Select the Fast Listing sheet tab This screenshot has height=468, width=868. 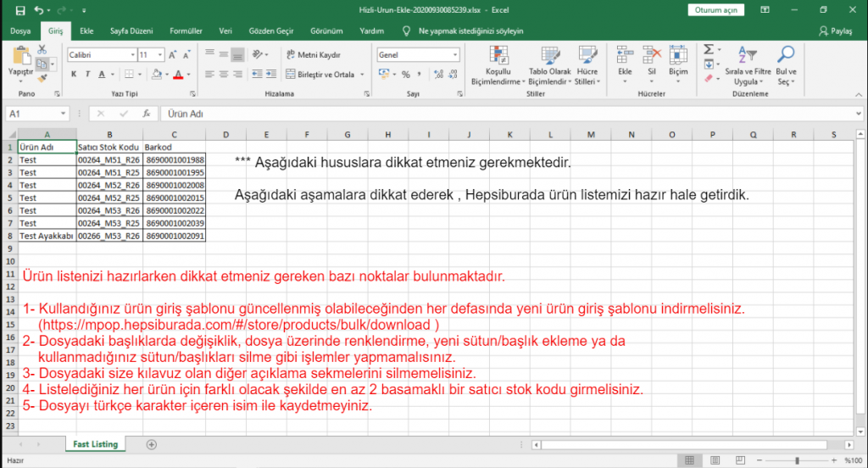click(x=95, y=444)
